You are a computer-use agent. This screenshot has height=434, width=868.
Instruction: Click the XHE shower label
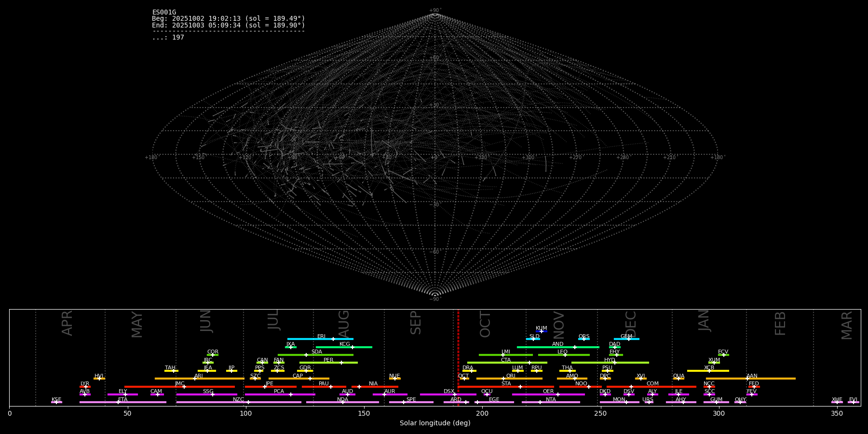(837, 400)
